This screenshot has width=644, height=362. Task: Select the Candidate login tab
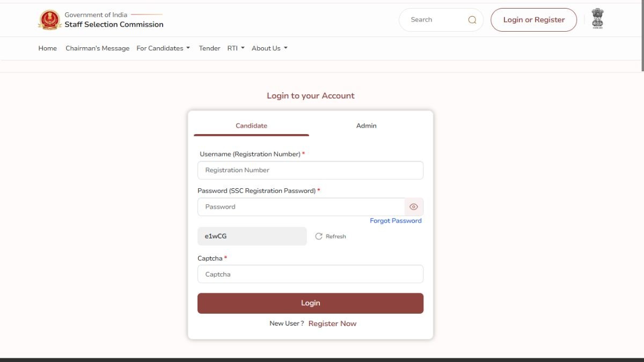[x=251, y=125]
